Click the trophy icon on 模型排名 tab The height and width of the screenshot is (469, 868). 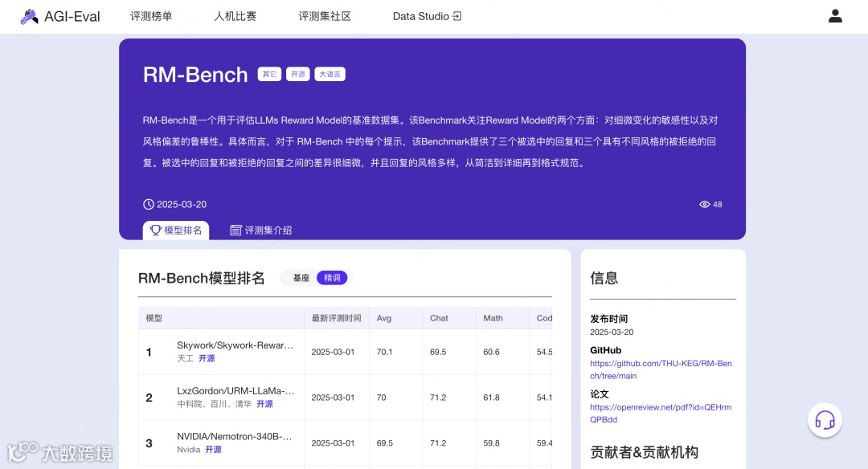click(156, 230)
